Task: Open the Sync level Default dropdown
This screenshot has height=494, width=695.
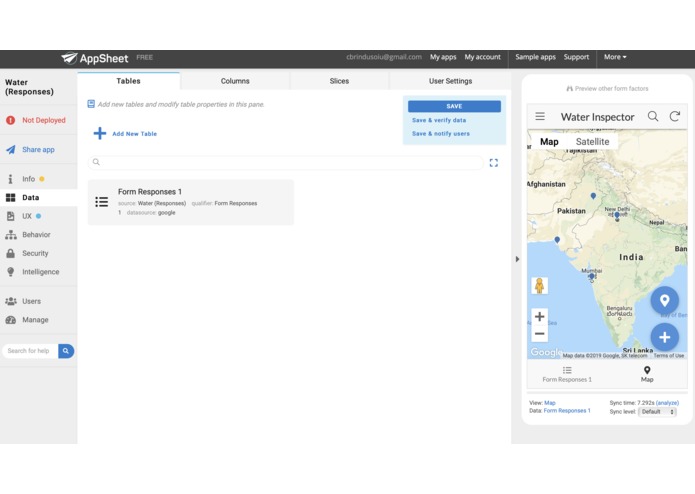Action: click(x=657, y=412)
